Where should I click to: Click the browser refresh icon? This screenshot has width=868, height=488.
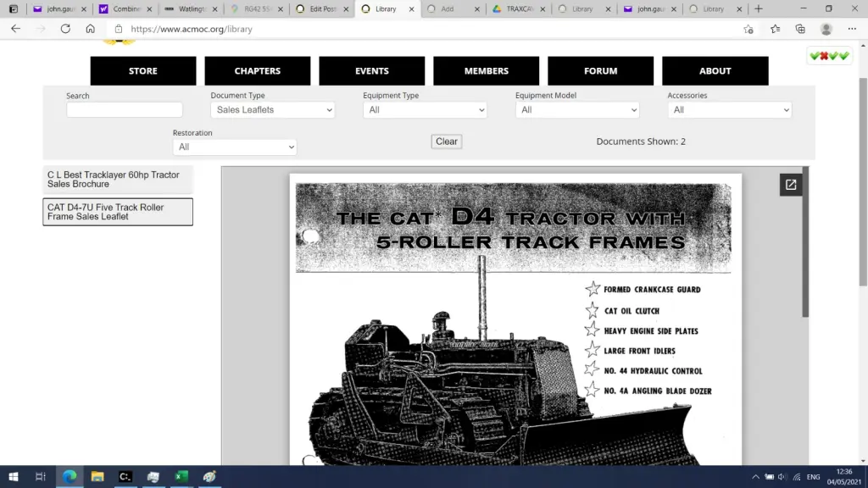65,29
